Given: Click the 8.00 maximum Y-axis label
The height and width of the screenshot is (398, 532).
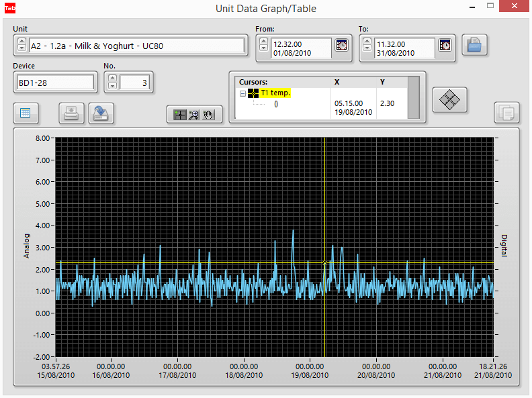Looking at the screenshot, I should point(42,138).
